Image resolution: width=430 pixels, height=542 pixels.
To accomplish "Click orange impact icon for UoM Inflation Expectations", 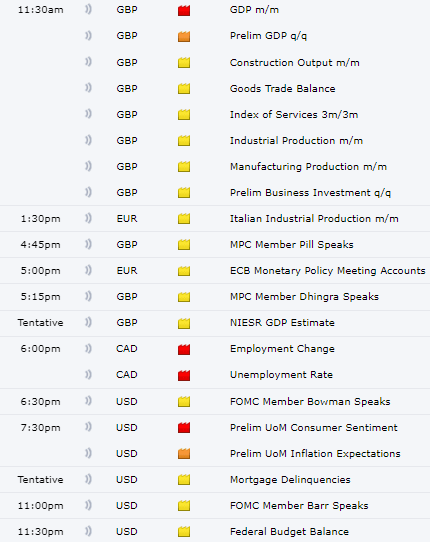I will coord(184,454).
